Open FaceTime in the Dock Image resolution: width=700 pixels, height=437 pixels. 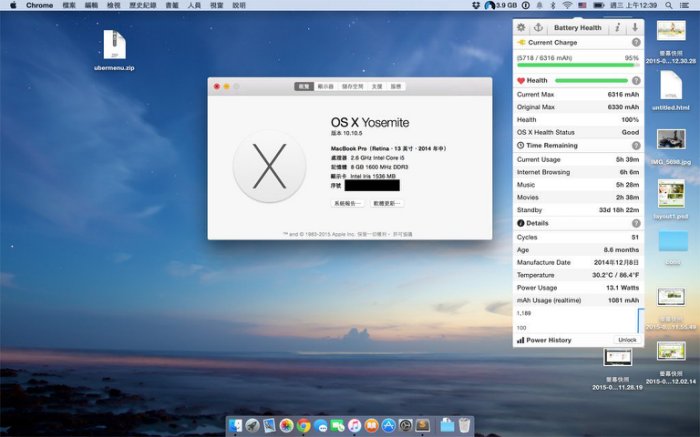coord(338,425)
